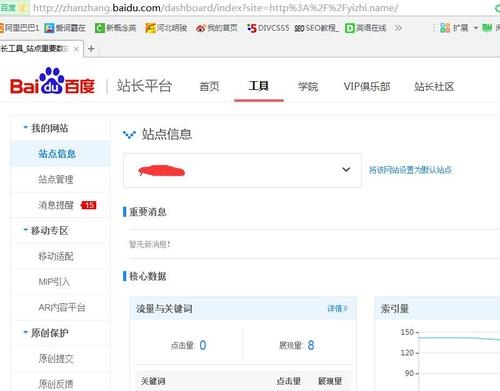Go to the 首页 navigation tab

point(209,87)
